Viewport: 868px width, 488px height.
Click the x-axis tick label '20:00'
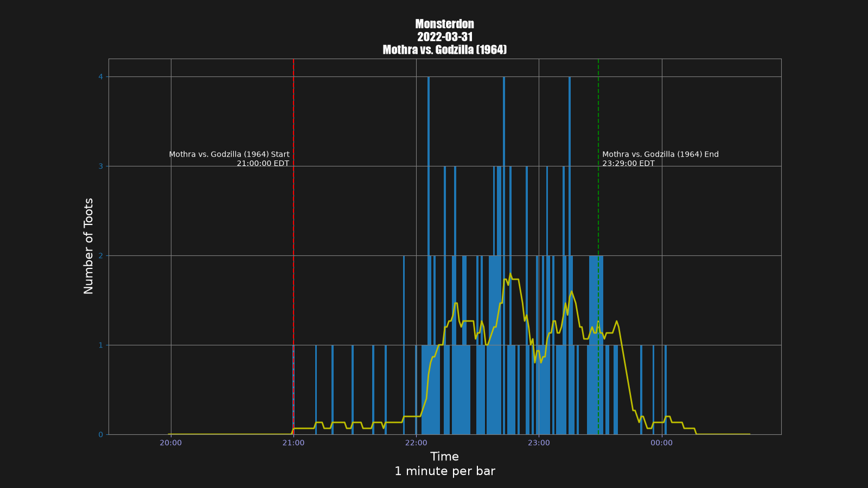pos(171,443)
